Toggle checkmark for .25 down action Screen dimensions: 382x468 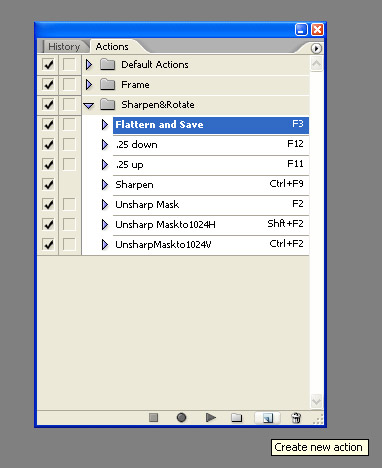pyautogui.click(x=48, y=144)
